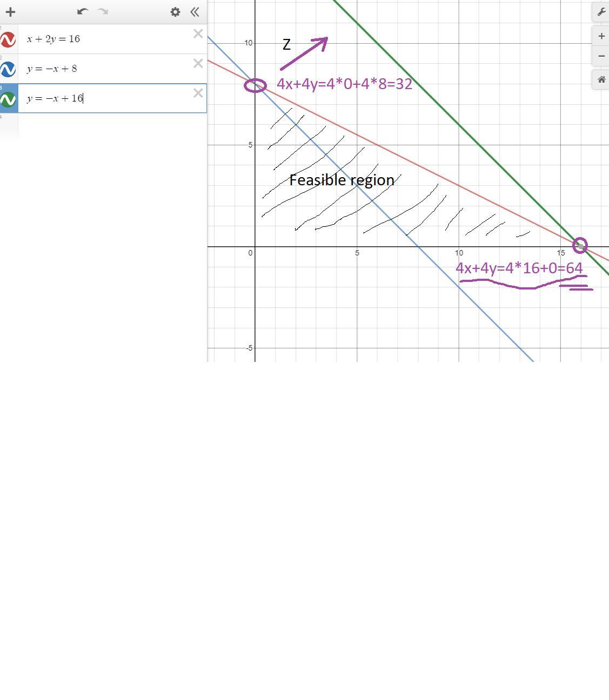Open graph settings wrench

pos(601,12)
